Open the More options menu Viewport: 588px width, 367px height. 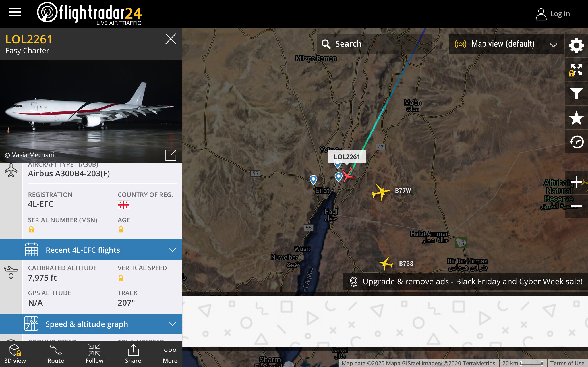tap(170, 354)
